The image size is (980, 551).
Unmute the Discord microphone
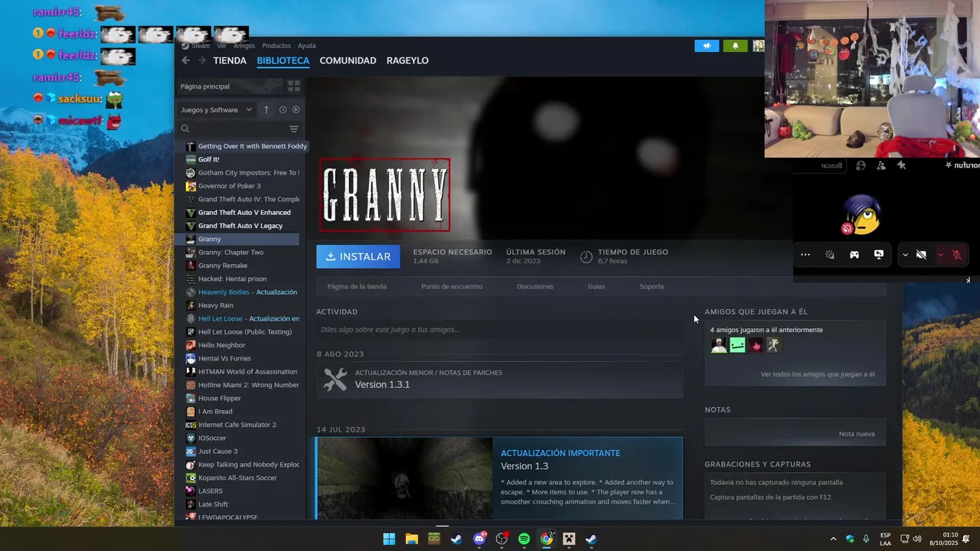(957, 255)
